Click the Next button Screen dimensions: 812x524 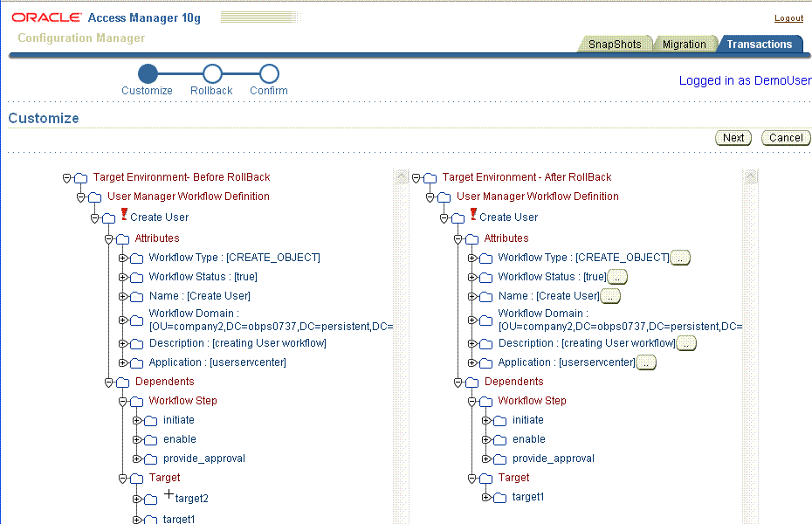733,137
